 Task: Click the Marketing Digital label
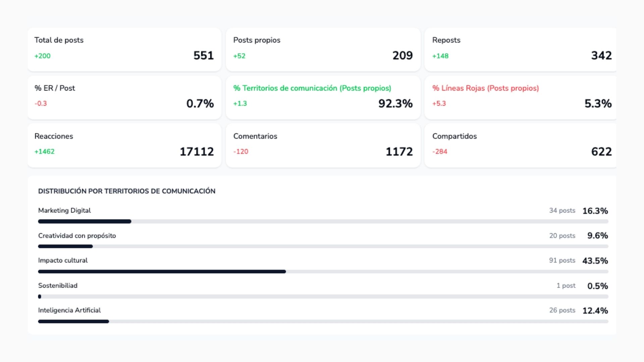click(x=64, y=210)
